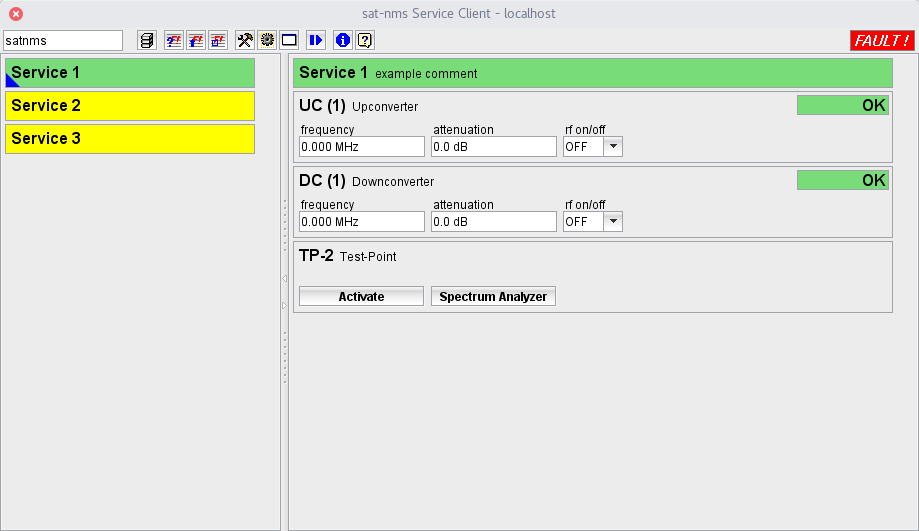This screenshot has width=919, height=531.
Task: Click the question-mark fault list toolbar icon
Action: pyautogui.click(x=174, y=40)
